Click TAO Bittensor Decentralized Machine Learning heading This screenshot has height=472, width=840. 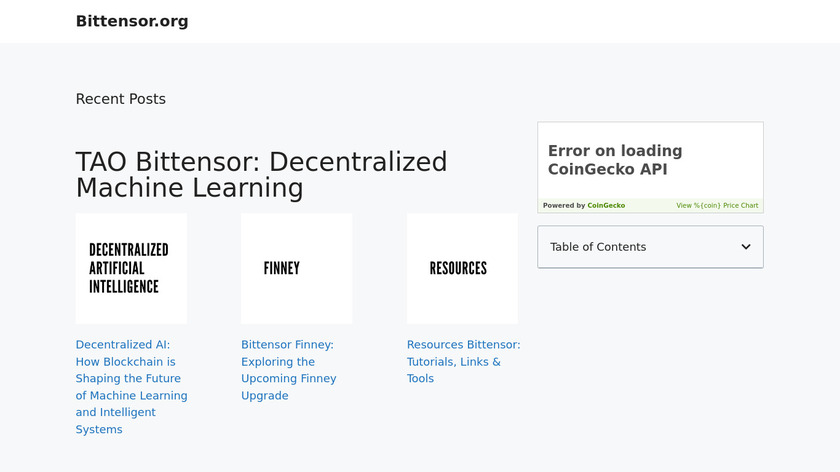pos(261,174)
